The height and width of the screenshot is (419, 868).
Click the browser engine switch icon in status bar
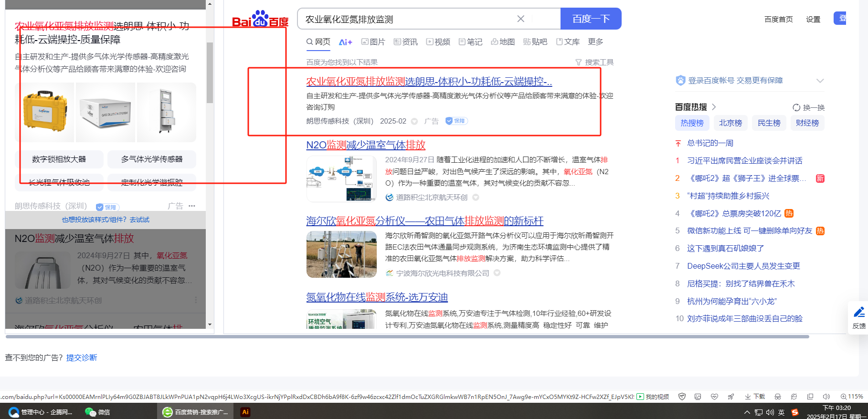point(794,397)
